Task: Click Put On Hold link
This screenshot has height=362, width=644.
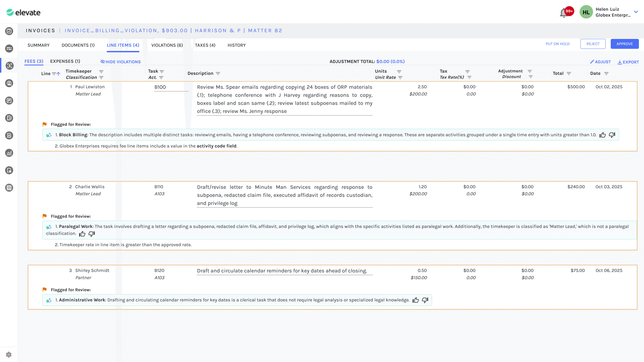Action: pos(557,44)
